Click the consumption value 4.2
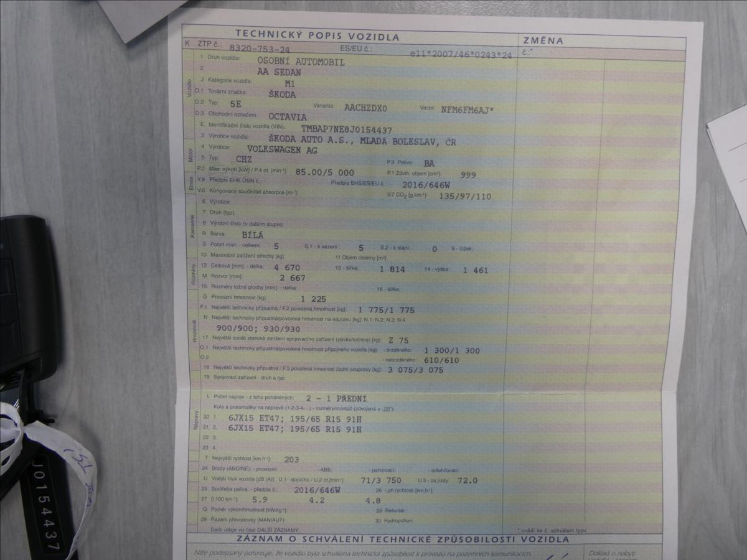This screenshot has height=560, width=747. pyautogui.click(x=317, y=500)
